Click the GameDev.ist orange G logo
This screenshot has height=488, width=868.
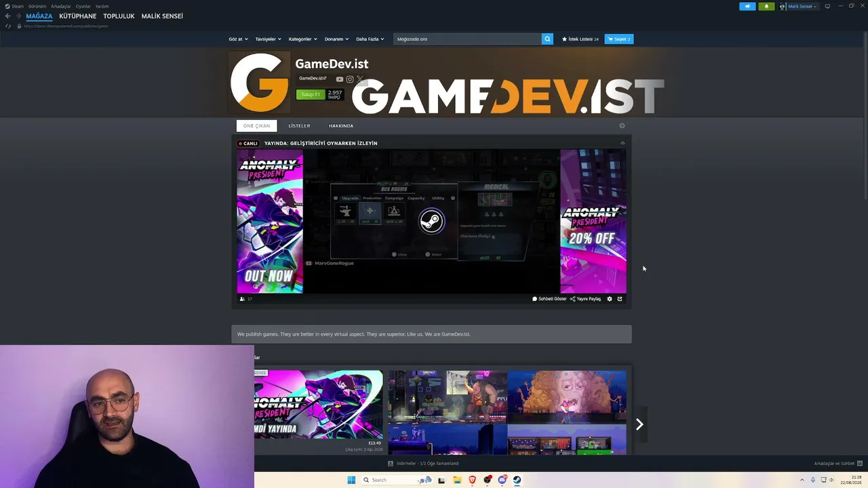coord(259,82)
